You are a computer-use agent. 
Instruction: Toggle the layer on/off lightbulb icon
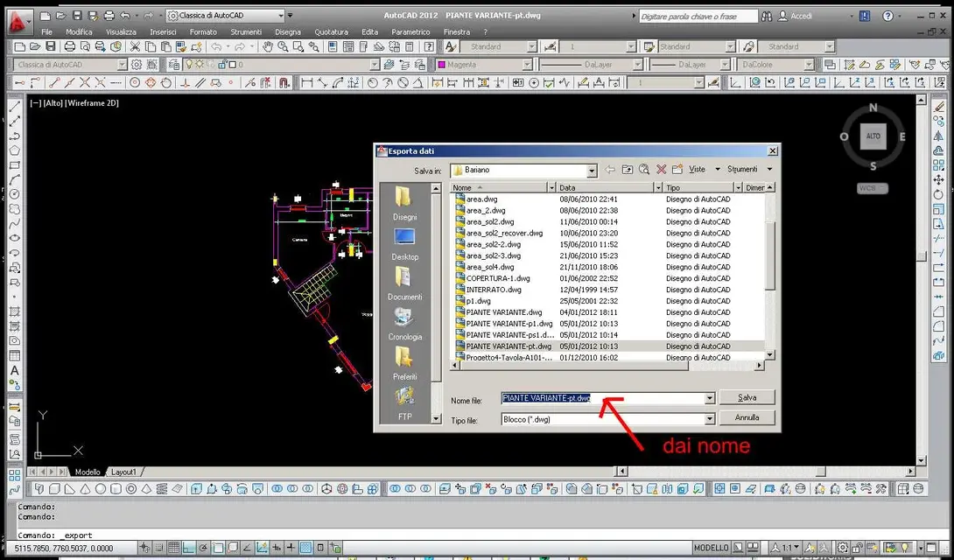pyautogui.click(x=189, y=64)
